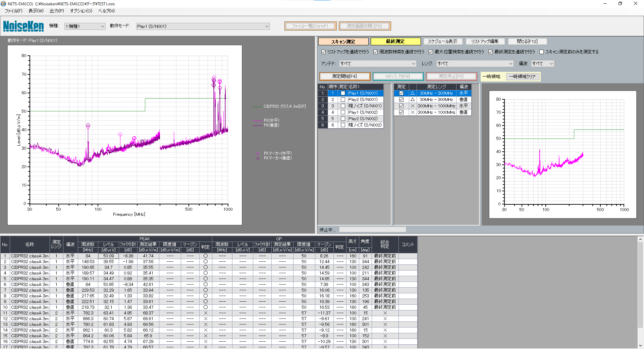644x349 pixels.
Task: Open the ファイル(F) menu
Action: [13, 11]
